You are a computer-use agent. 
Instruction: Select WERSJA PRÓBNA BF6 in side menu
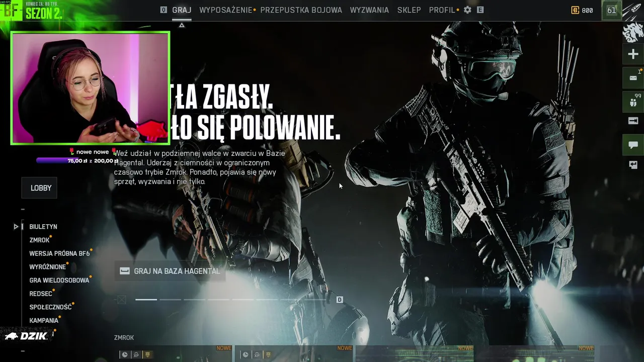pyautogui.click(x=59, y=253)
